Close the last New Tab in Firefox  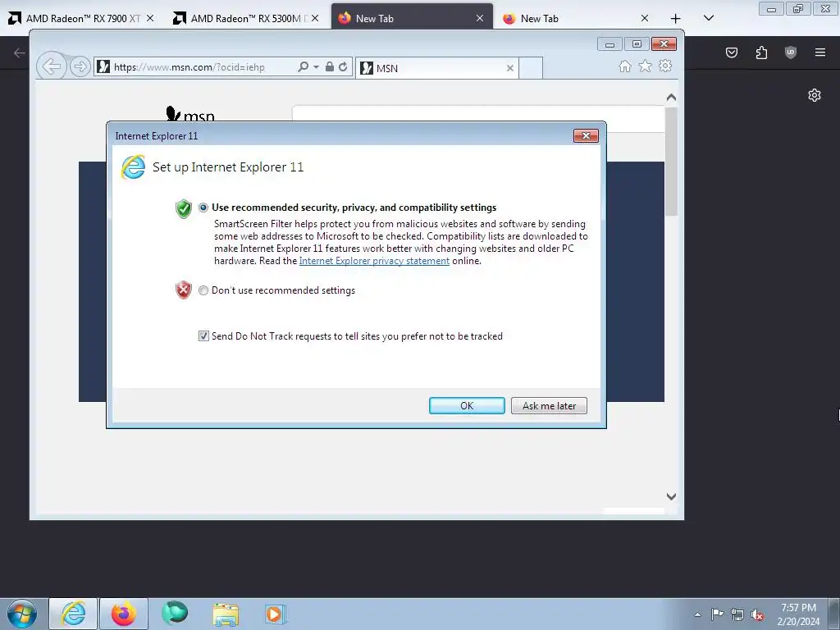coord(645,18)
